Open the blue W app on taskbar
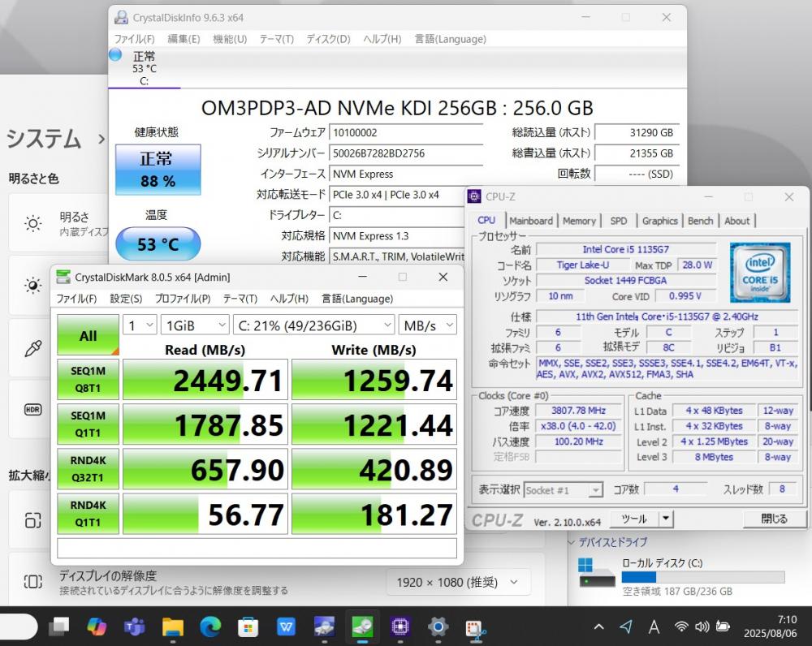This screenshot has width=812, height=646. tap(286, 627)
